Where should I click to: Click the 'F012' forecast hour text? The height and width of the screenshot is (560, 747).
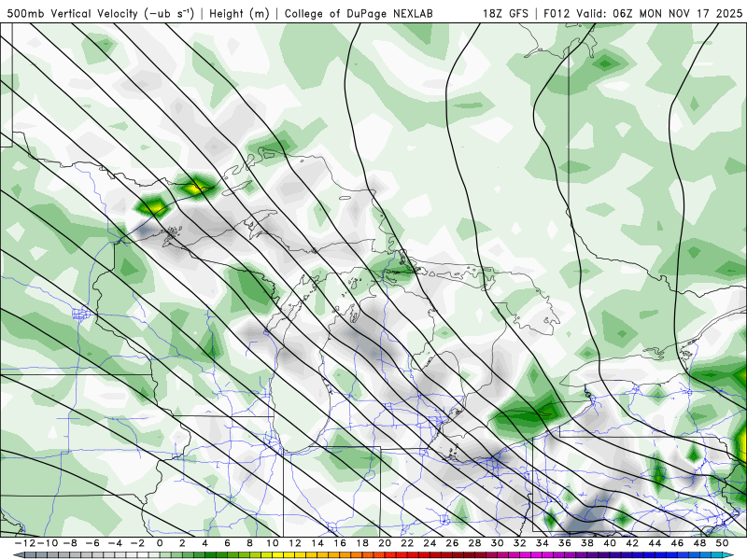click(x=557, y=13)
